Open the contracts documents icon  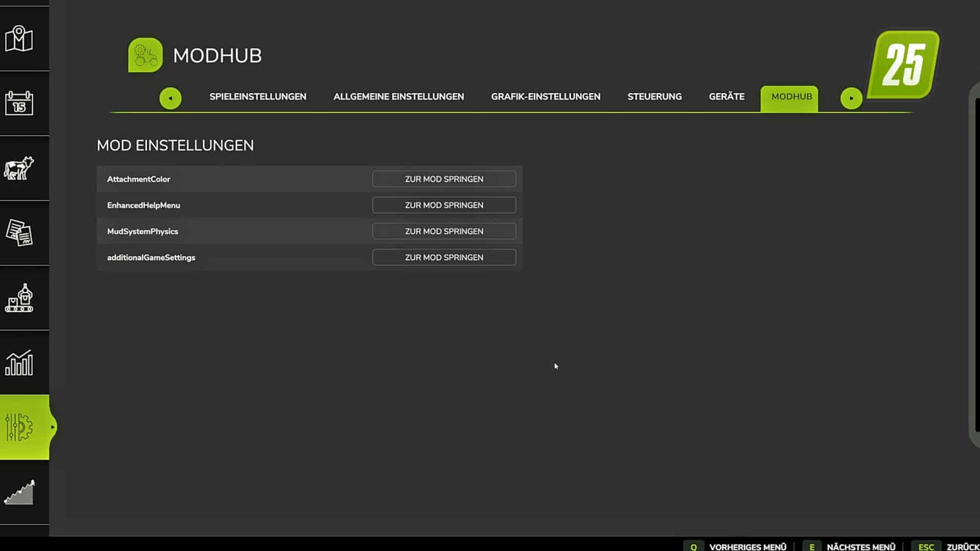19,233
